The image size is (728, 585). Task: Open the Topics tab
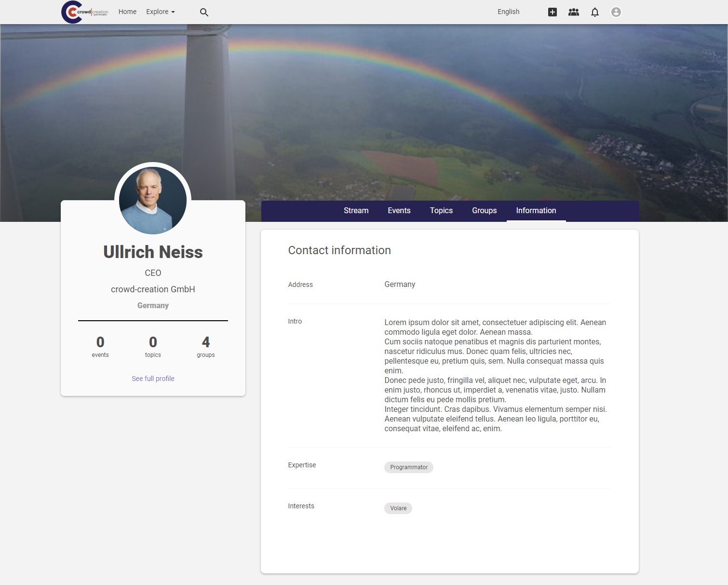(441, 211)
